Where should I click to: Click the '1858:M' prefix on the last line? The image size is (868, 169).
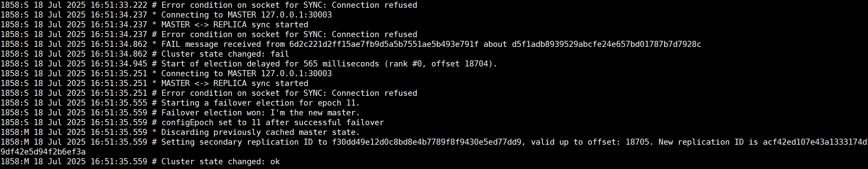pyautogui.click(x=15, y=162)
